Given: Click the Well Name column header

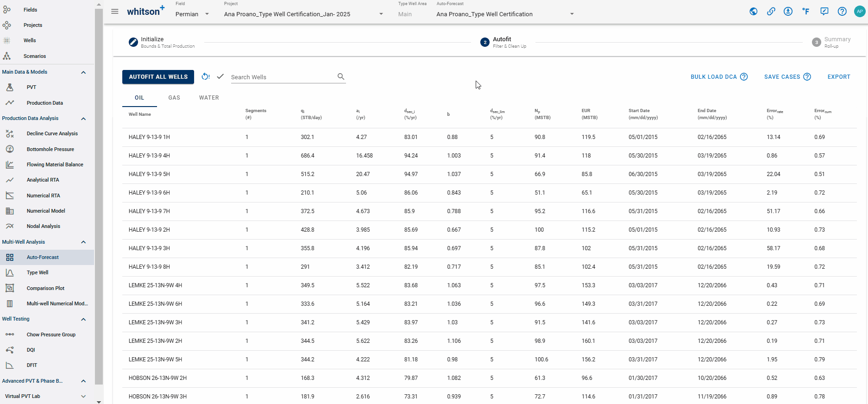Looking at the screenshot, I should 139,114.
